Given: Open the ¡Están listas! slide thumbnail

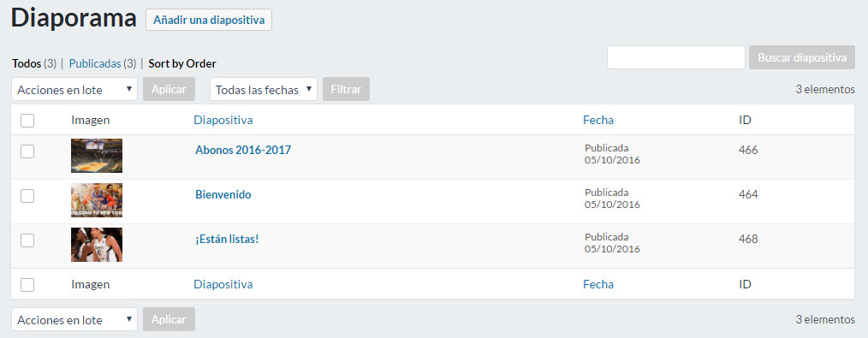Looking at the screenshot, I should (97, 245).
